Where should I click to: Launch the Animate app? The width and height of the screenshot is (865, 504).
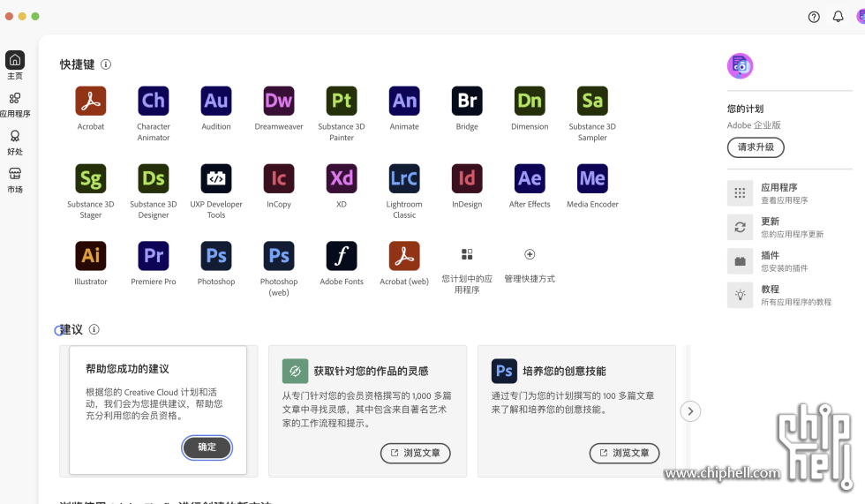coord(404,101)
